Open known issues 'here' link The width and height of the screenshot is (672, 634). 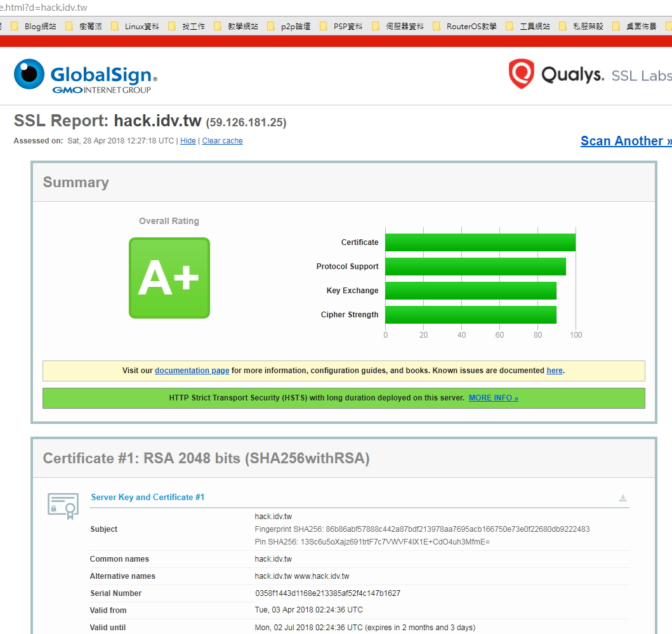[x=555, y=371]
